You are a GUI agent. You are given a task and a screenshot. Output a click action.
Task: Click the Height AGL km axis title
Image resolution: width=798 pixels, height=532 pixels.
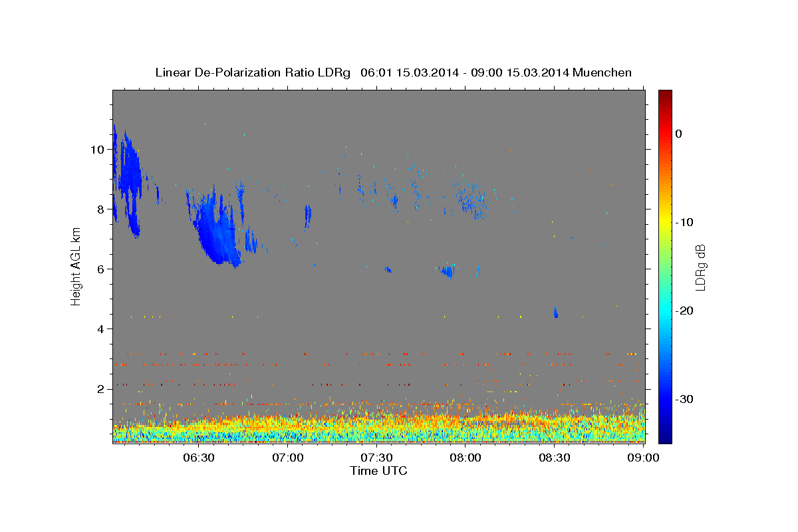[76, 265]
